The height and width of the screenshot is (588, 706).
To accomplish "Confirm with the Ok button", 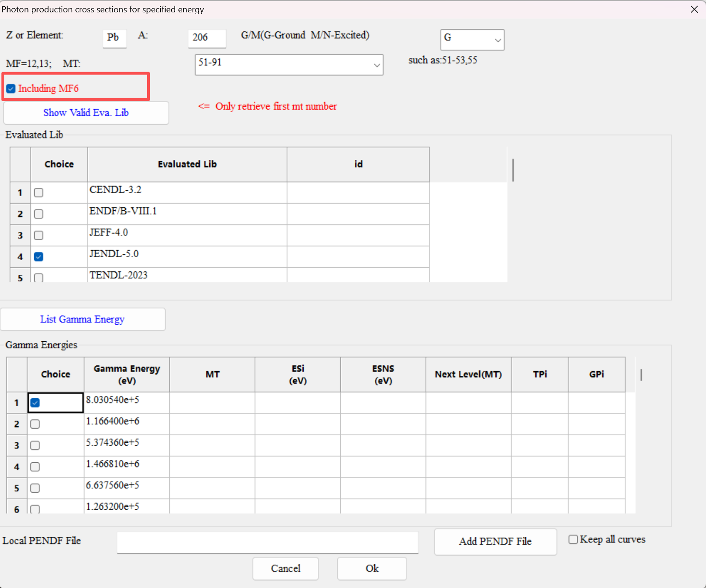I will click(x=372, y=569).
